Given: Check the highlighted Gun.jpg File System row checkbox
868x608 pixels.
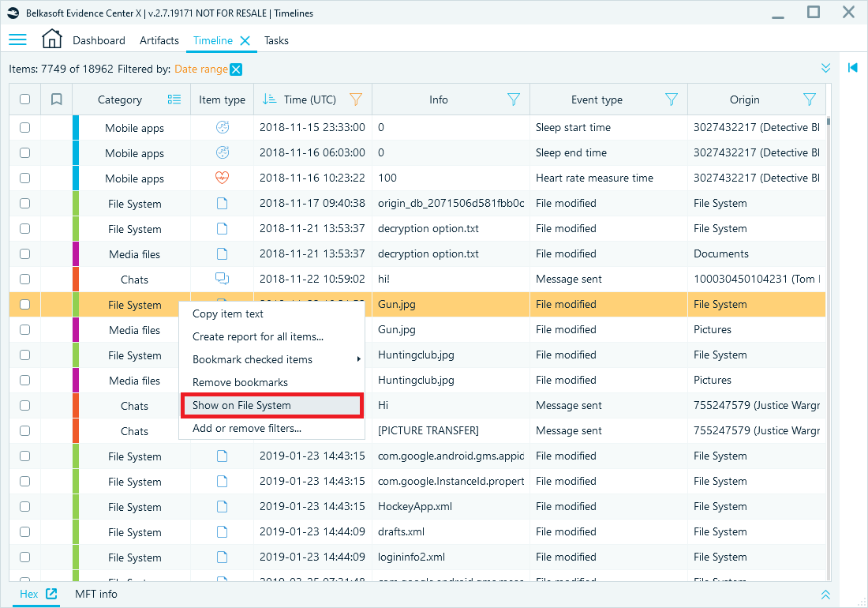Looking at the screenshot, I should (25, 304).
